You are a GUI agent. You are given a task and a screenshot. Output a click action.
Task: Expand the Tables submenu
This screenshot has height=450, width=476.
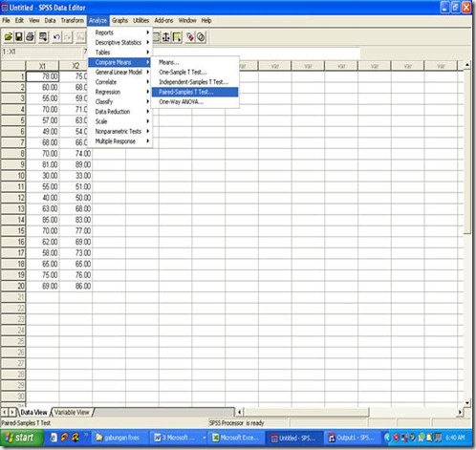pos(119,53)
